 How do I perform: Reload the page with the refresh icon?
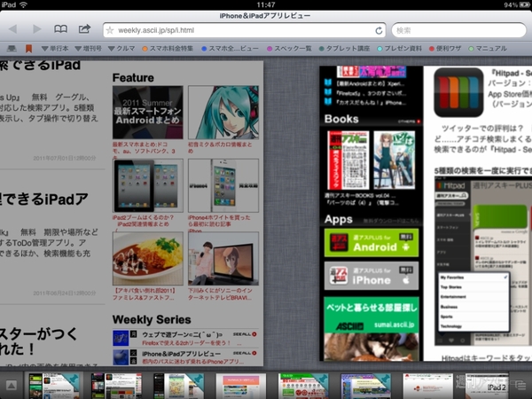pyautogui.click(x=379, y=31)
